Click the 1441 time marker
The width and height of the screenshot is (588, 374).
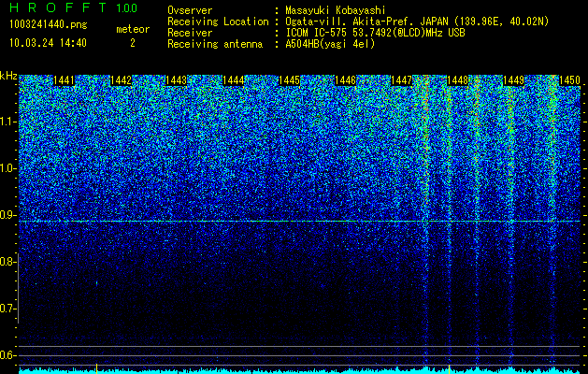click(65, 80)
